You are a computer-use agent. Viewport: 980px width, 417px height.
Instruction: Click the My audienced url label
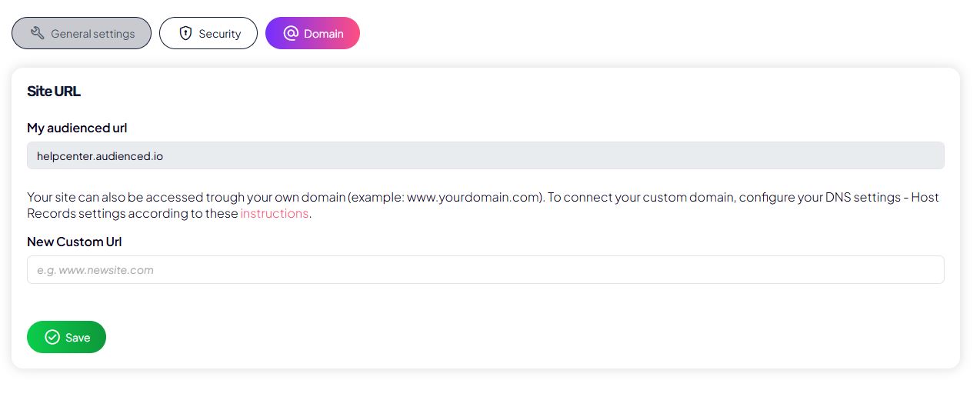point(77,128)
